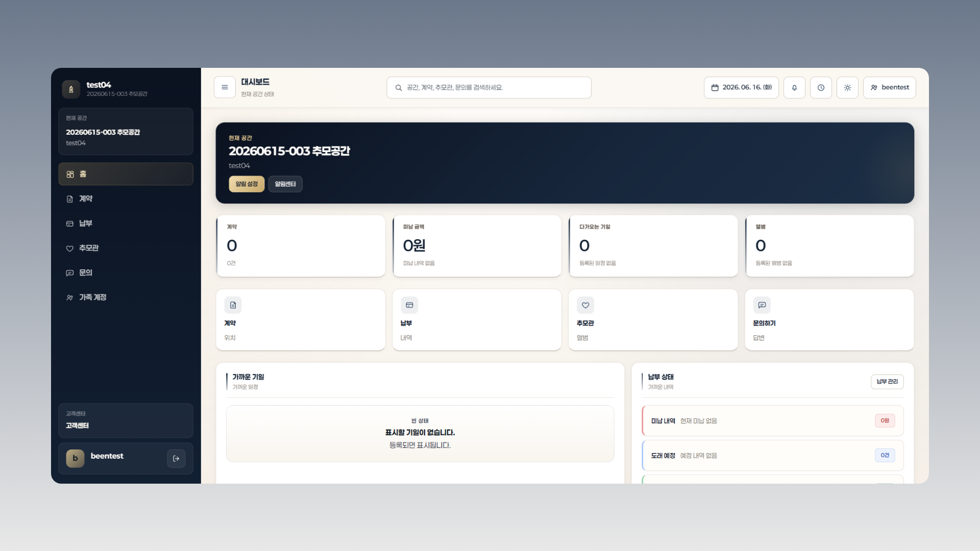This screenshot has height=551, width=980.
Task: Click the test04 memorial logo icon in the sidebar
Action: coord(71,89)
